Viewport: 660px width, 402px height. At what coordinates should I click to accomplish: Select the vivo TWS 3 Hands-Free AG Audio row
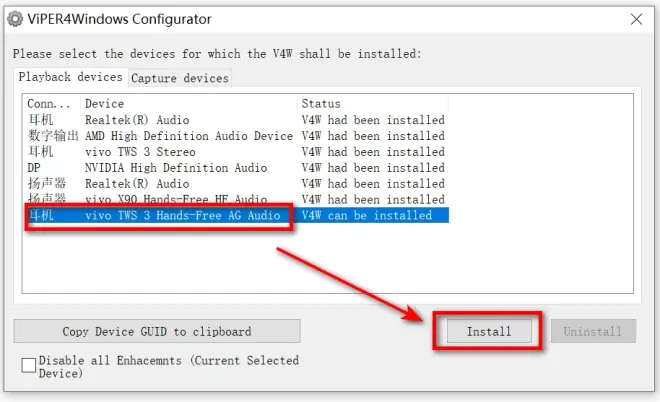237,215
